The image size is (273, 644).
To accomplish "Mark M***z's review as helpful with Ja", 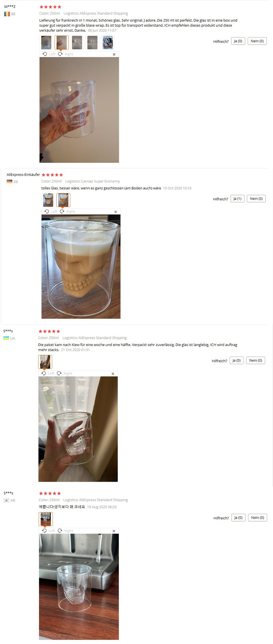I will pos(238,41).
